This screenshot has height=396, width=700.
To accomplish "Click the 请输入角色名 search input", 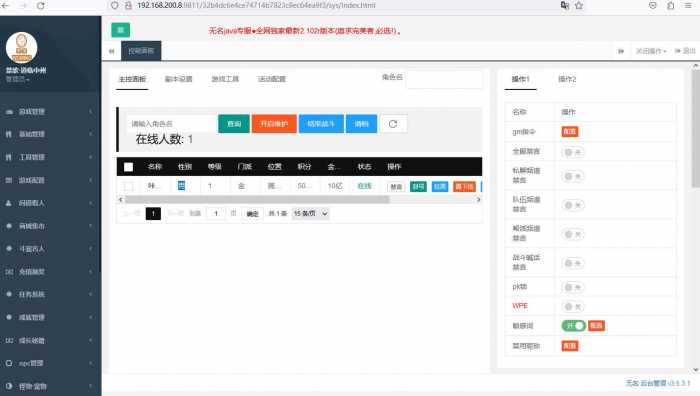I will pyautogui.click(x=171, y=124).
